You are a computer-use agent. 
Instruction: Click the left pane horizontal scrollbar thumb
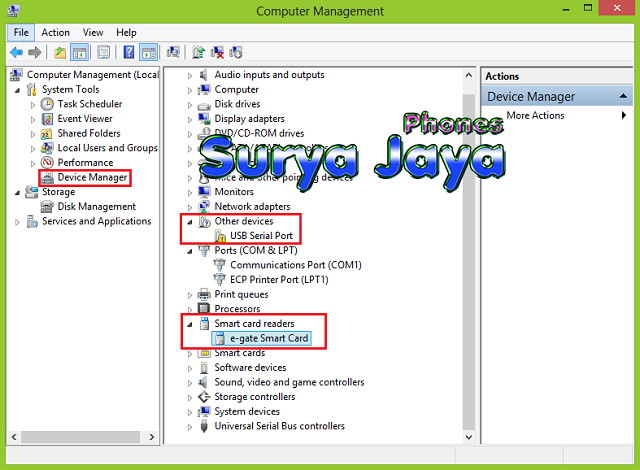(80, 437)
